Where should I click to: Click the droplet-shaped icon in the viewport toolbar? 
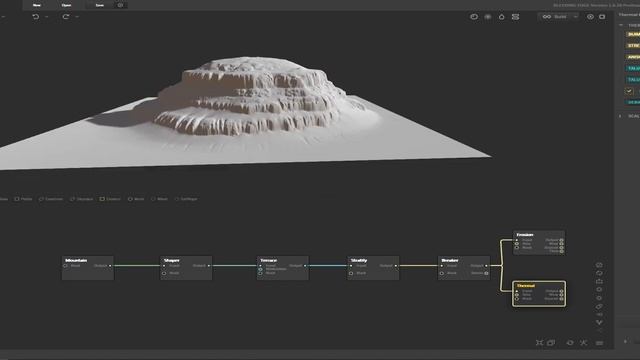[502, 17]
